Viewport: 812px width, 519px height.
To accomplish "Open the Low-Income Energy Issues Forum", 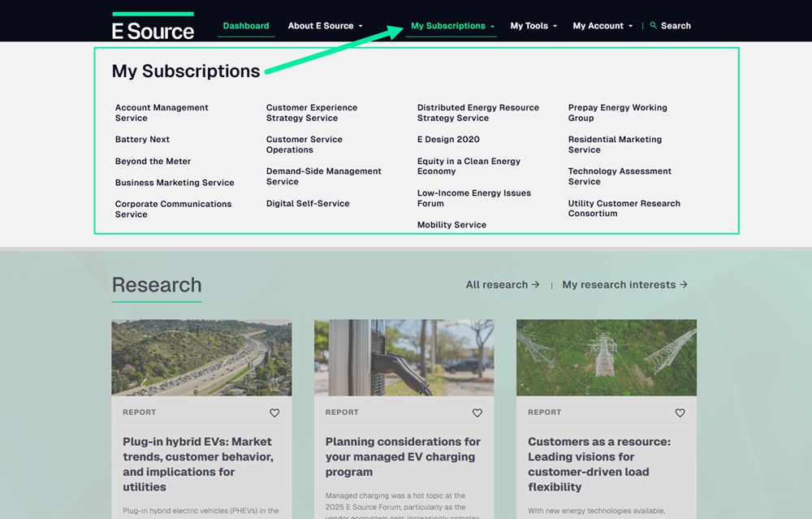I will coord(473,198).
